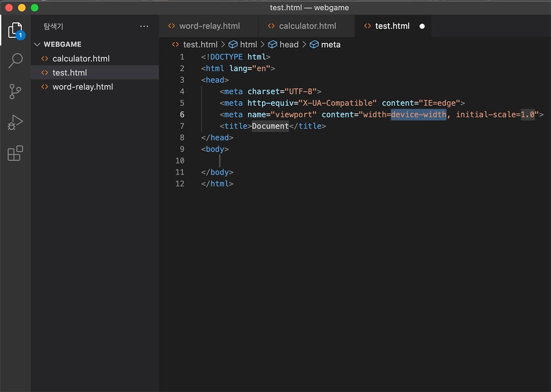Click the notification badge on the Explorer icon
Viewport: 551px width, 392px height.
point(21,34)
